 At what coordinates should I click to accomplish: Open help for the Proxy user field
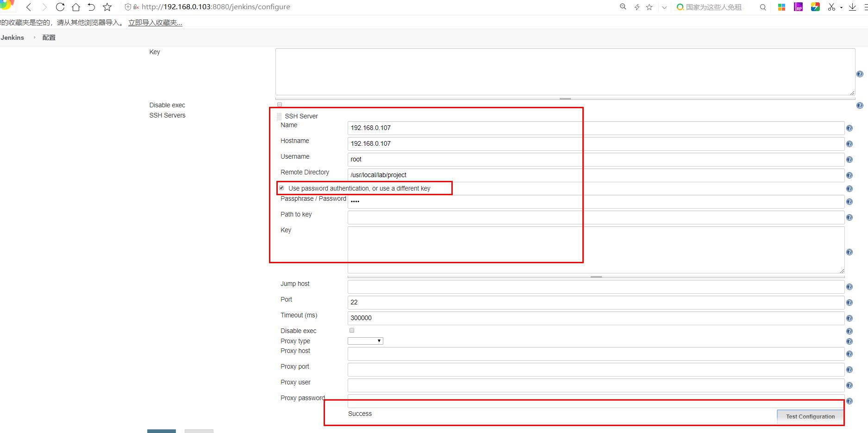click(849, 385)
